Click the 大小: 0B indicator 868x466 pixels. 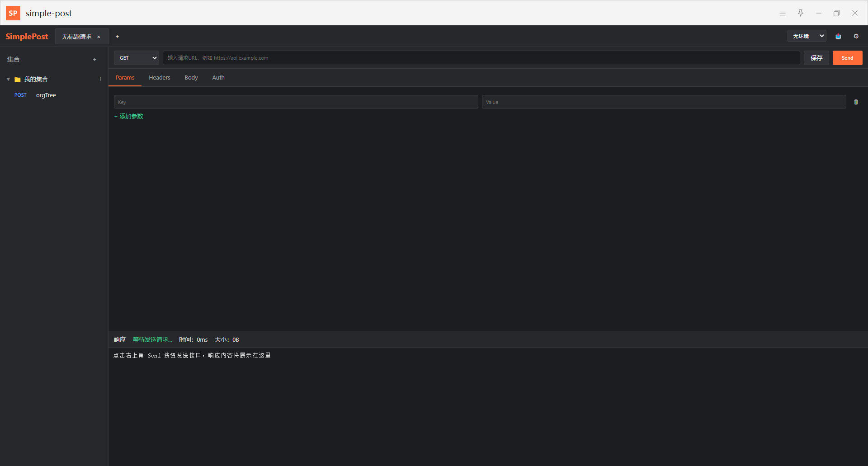pyautogui.click(x=227, y=339)
